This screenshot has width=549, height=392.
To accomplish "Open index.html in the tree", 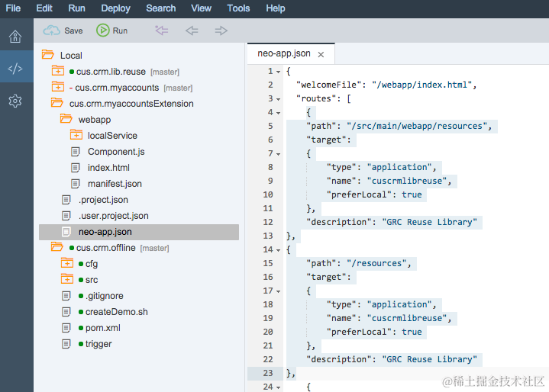I will click(108, 168).
